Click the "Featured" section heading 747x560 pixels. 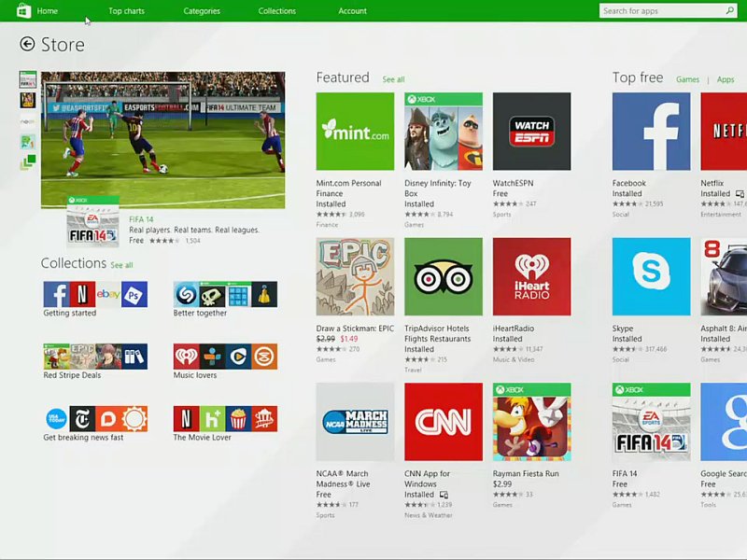click(x=343, y=77)
